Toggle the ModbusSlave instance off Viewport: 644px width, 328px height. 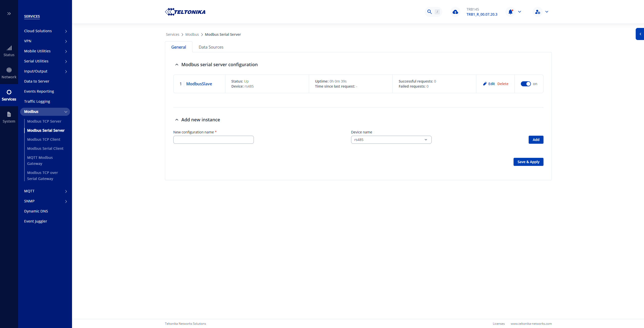pyautogui.click(x=526, y=84)
